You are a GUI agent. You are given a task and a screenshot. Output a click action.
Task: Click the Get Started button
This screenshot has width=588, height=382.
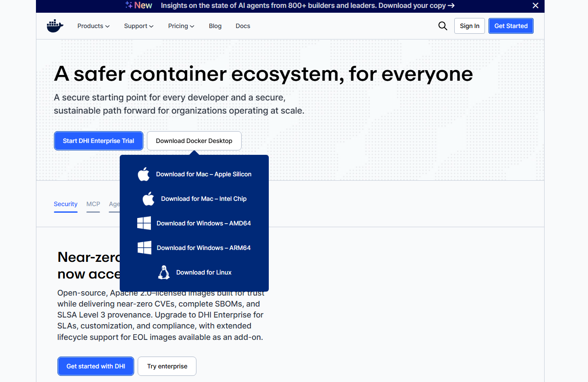point(511,26)
